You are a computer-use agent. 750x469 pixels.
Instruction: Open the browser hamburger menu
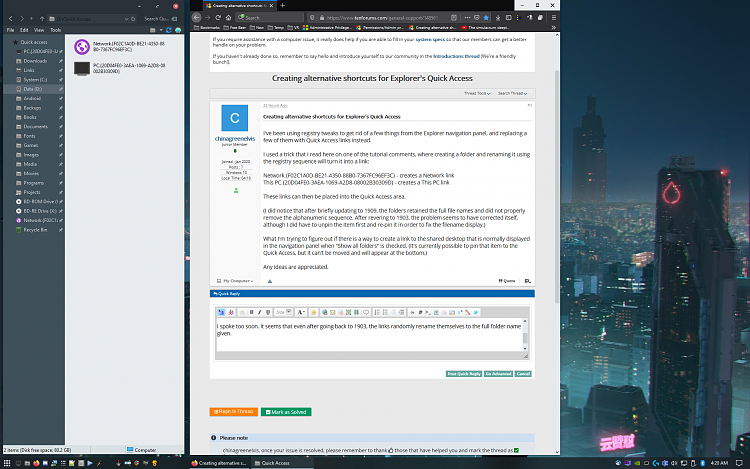[553, 18]
